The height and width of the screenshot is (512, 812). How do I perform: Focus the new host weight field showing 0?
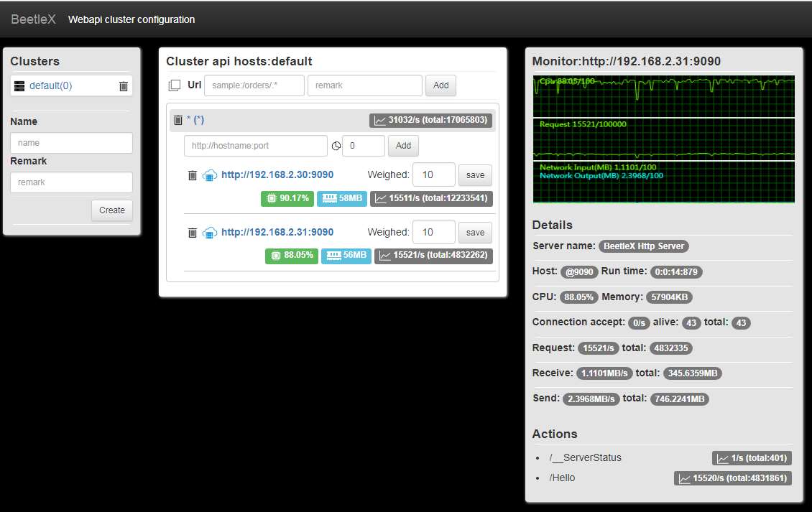tap(364, 146)
